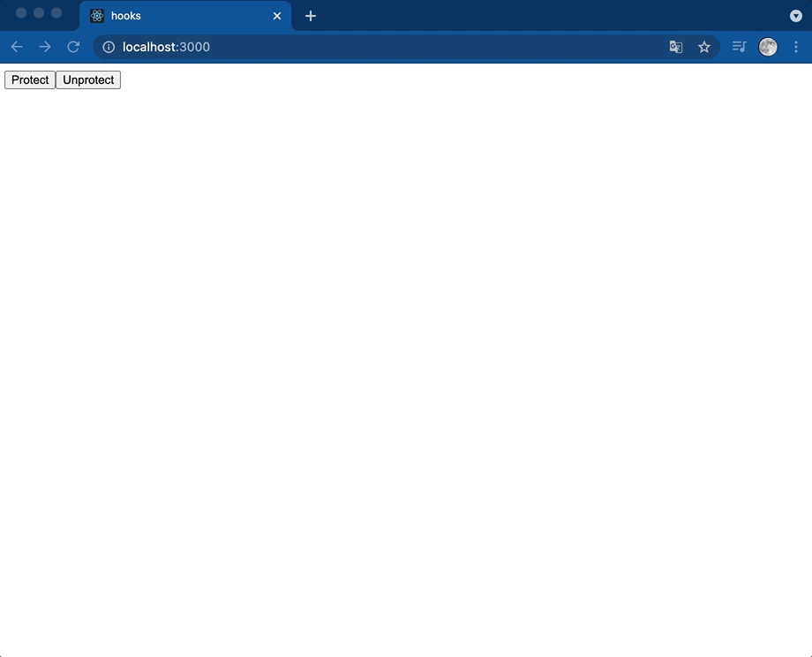Screen dimensions: 812x657
Task: Open the Chrome three-dot menu
Action: (x=796, y=47)
